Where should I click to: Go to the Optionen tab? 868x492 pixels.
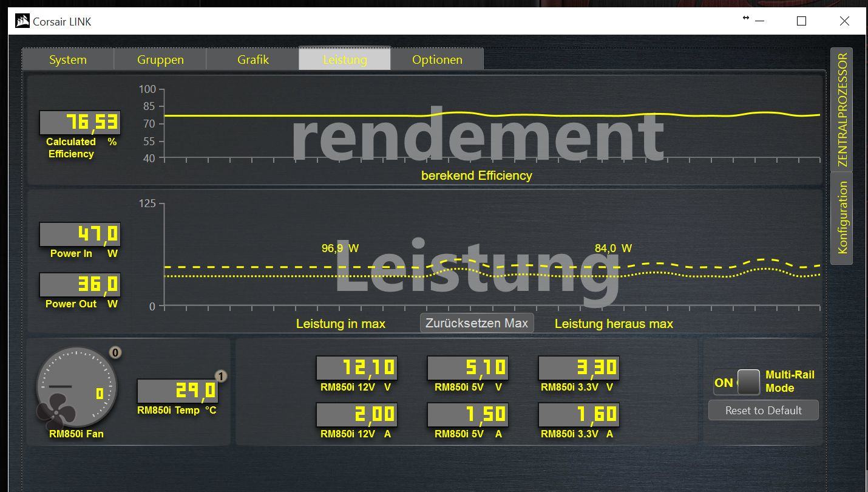coord(437,60)
